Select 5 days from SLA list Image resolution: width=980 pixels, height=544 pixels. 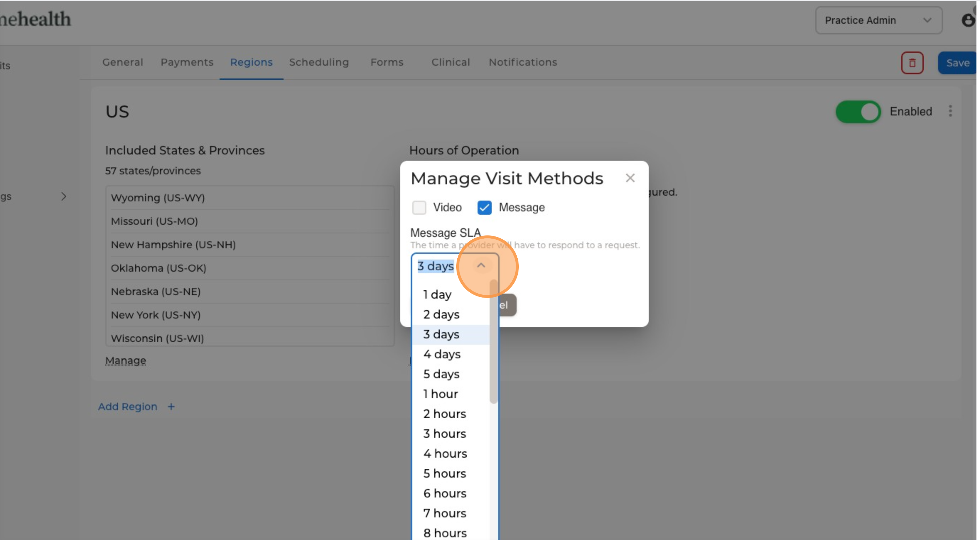click(x=452, y=375)
